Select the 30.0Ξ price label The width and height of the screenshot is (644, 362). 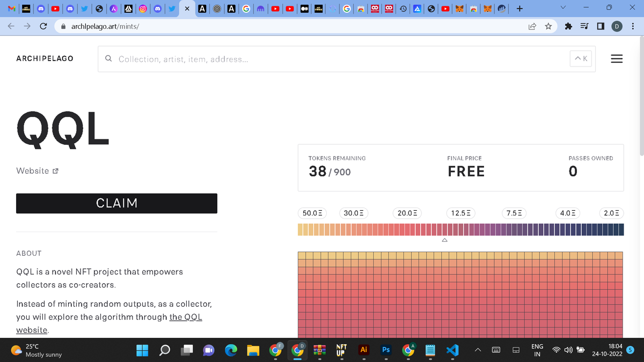tap(353, 213)
